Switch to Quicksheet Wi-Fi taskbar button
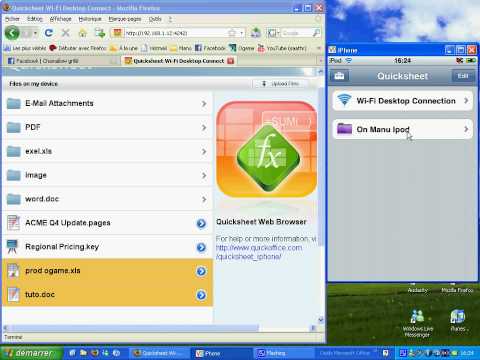The height and width of the screenshot is (360, 480). coord(159,353)
